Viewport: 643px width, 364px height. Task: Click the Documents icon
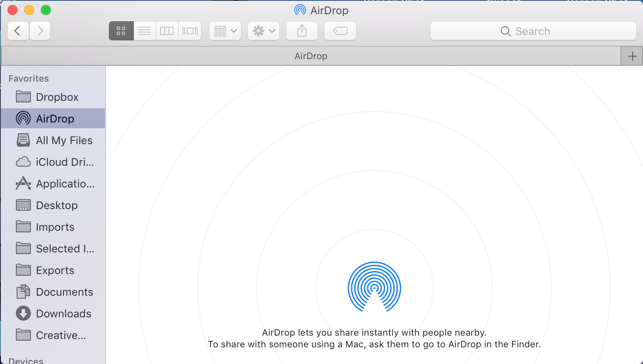(23, 292)
